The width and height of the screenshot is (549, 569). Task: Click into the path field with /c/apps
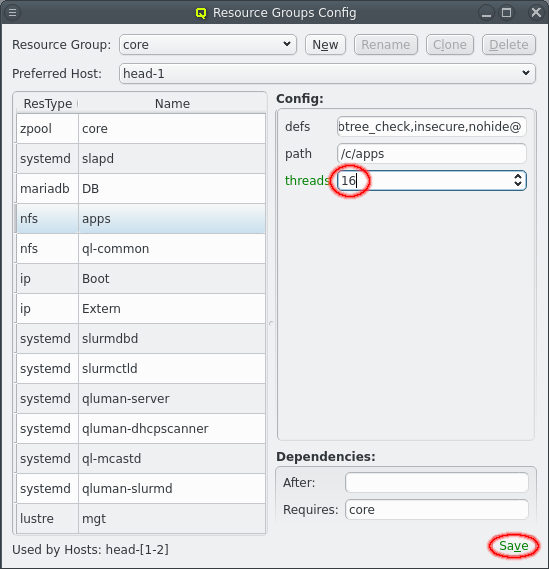click(x=431, y=153)
